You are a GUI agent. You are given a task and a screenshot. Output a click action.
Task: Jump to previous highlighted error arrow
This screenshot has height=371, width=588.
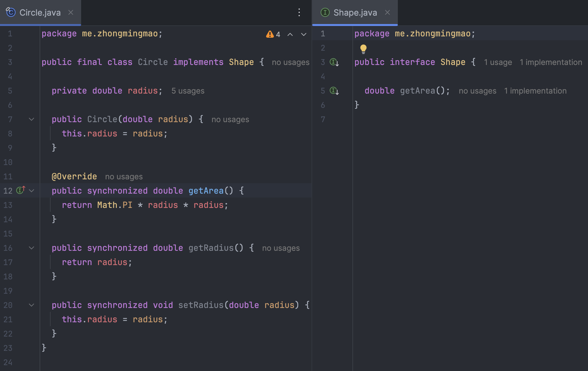(290, 34)
